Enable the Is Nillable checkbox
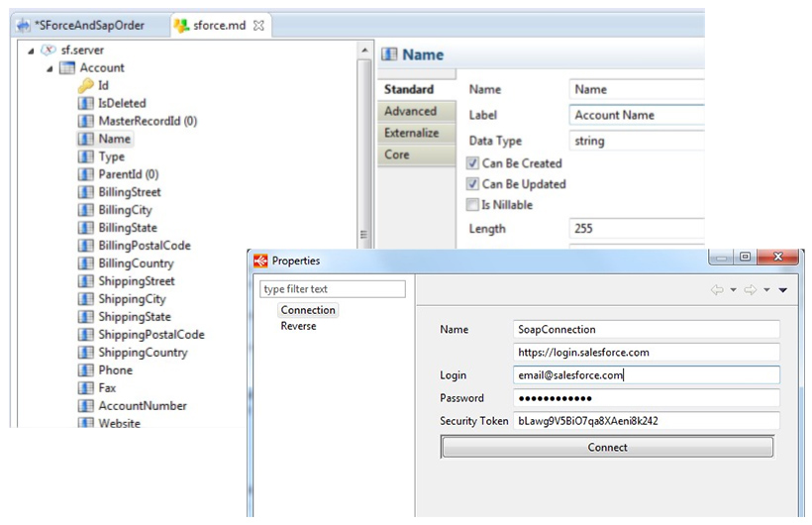 472,205
